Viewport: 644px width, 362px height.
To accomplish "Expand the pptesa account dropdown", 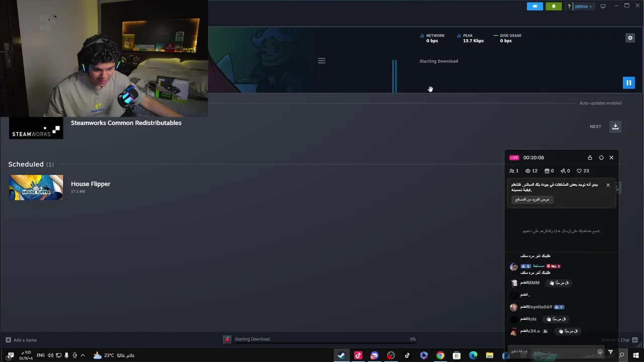I will click(583, 6).
